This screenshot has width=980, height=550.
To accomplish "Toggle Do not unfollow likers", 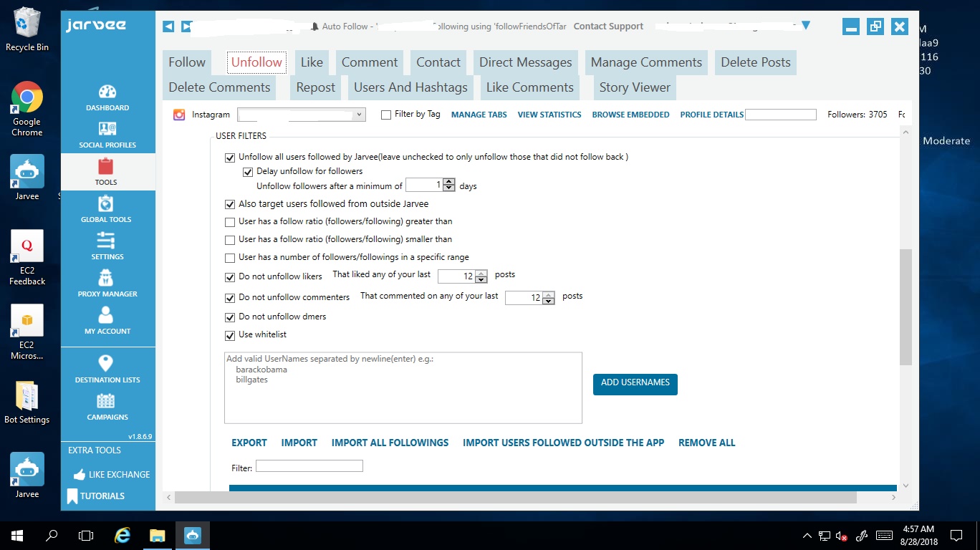I will click(x=230, y=277).
